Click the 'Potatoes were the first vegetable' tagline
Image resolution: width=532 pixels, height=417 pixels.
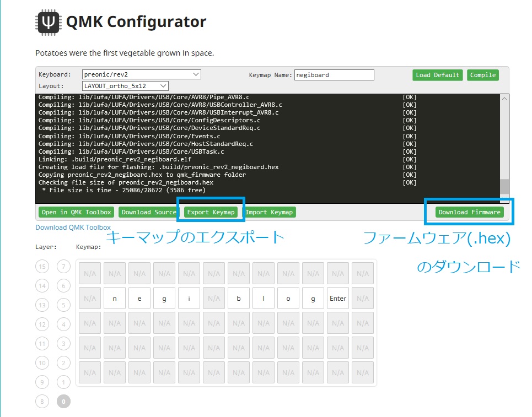tap(125, 53)
